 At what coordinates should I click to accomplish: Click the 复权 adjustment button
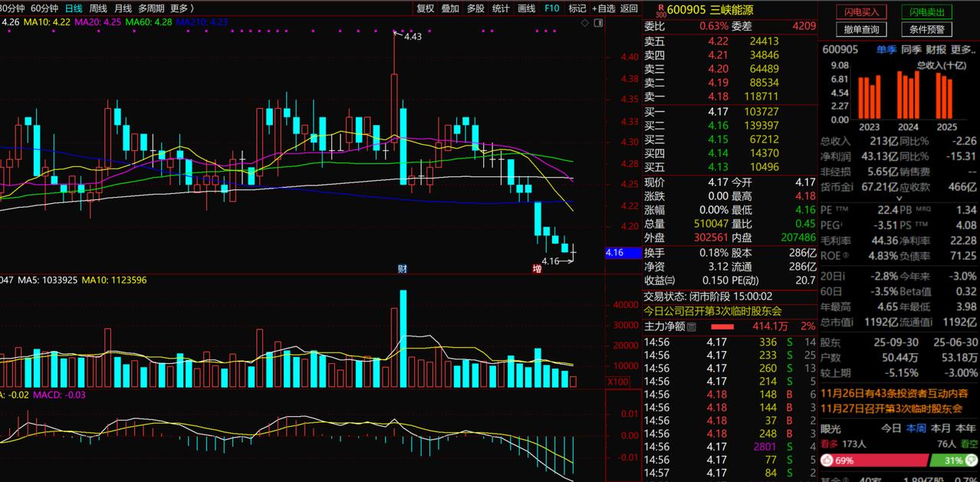pos(426,8)
